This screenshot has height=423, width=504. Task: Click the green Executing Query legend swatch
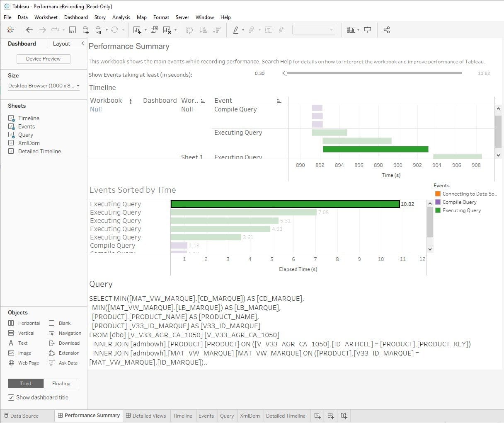pyautogui.click(x=438, y=210)
